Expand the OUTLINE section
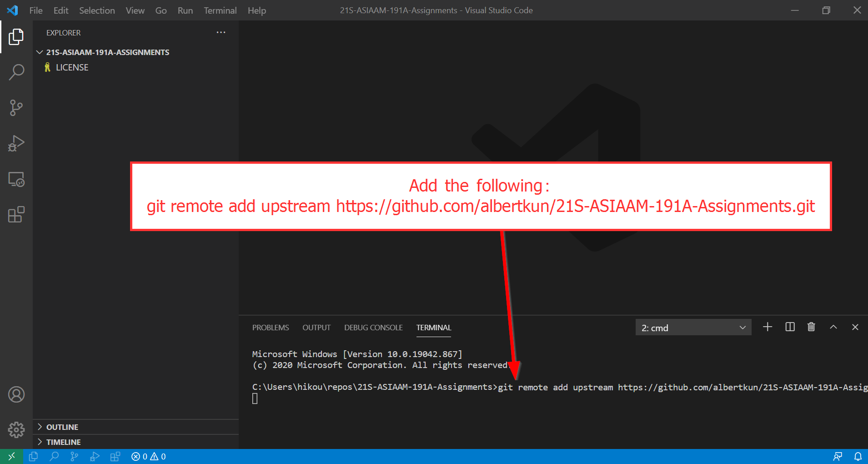Viewport: 868px width, 464px height. pos(62,427)
